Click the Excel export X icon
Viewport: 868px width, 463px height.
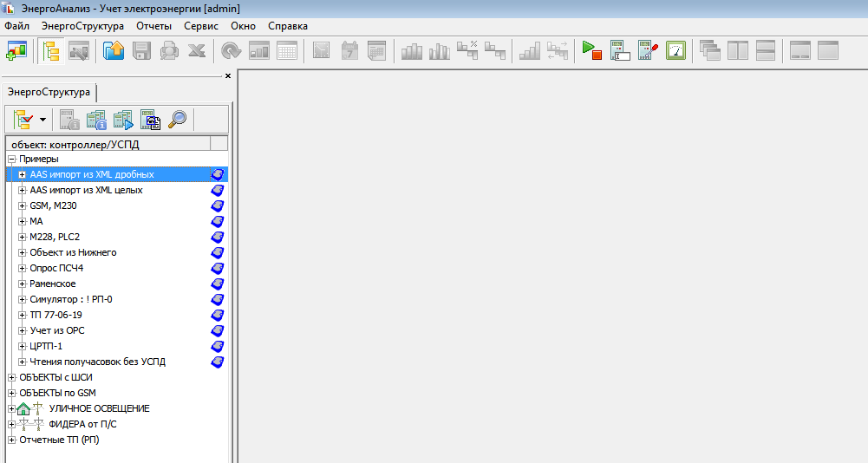[x=197, y=51]
